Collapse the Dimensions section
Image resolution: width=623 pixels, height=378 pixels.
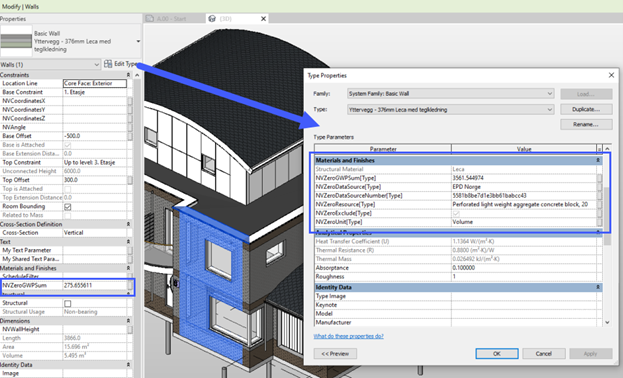(x=128, y=320)
